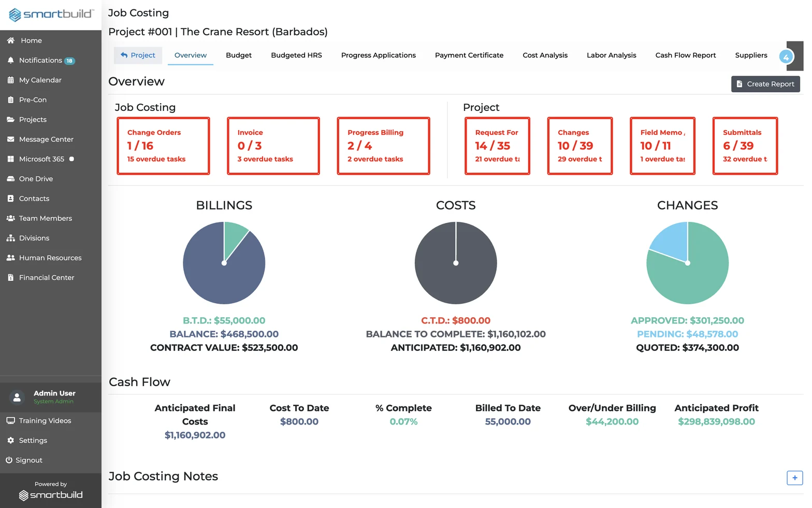
Task: Click the My Calendar icon
Action: tap(10, 80)
